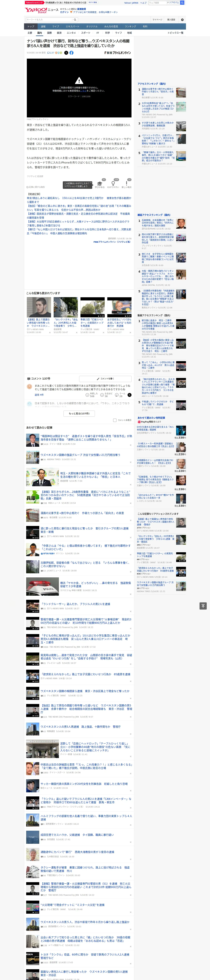
Task: Click the 購入履歴 link
Action: [x=171, y=20]
